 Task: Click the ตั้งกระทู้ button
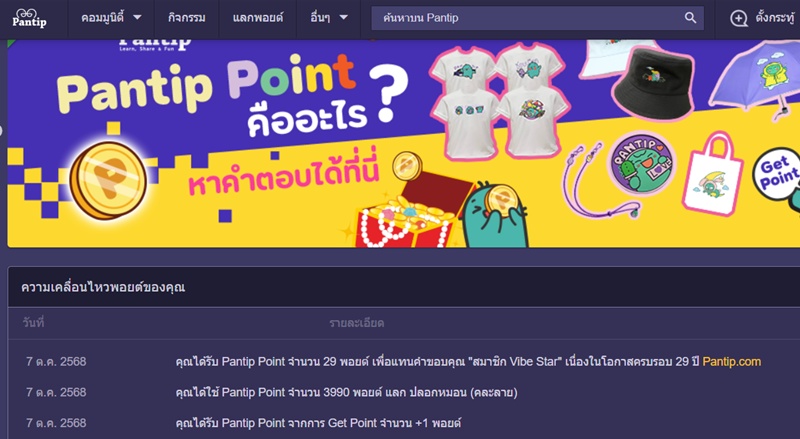click(764, 18)
